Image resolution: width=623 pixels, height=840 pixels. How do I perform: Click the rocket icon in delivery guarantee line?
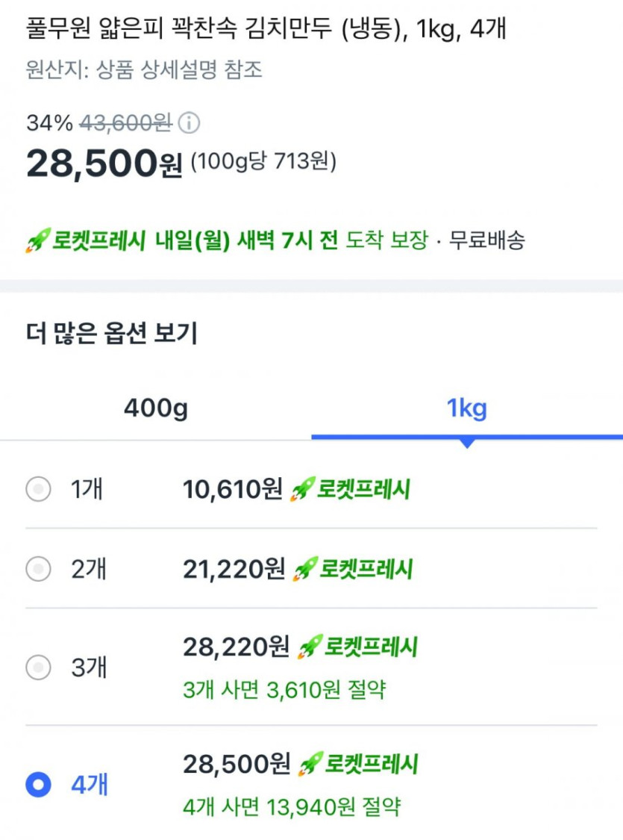(x=37, y=240)
